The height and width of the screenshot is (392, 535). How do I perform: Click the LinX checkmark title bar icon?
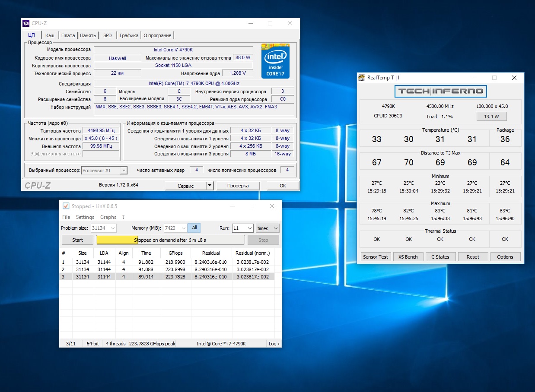tap(66, 206)
